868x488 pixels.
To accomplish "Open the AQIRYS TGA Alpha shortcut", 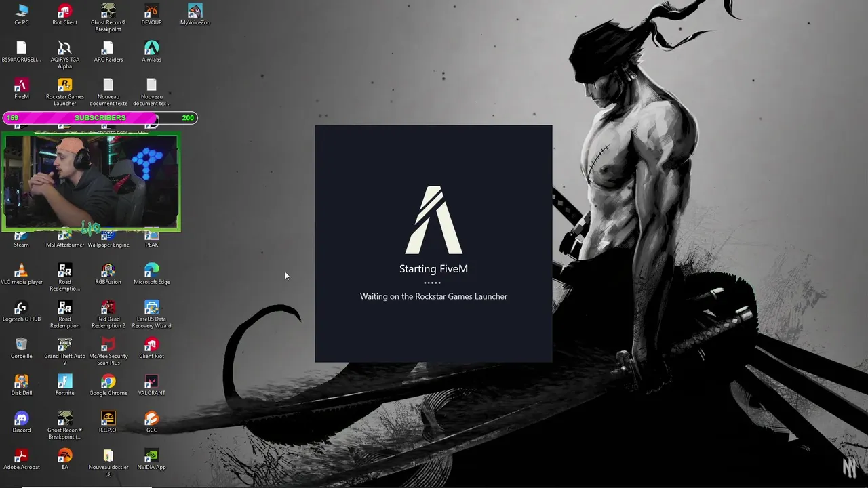I will click(65, 55).
